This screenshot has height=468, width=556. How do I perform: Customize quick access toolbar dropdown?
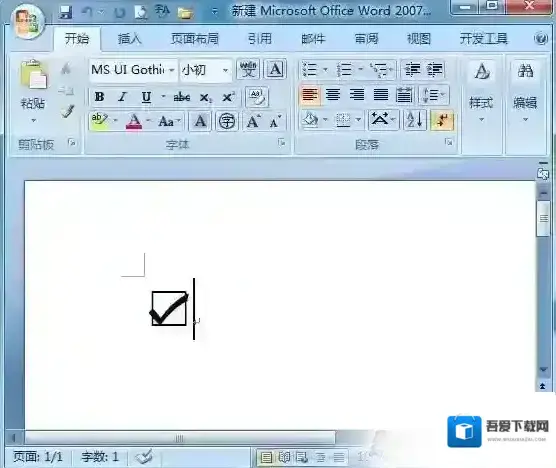point(215,12)
